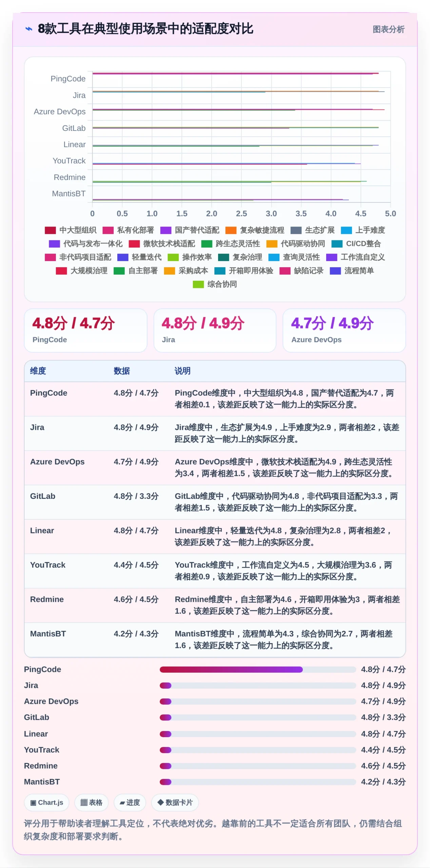Click the 轻量迭代 legend entry
The height and width of the screenshot is (868, 430).
point(139,257)
